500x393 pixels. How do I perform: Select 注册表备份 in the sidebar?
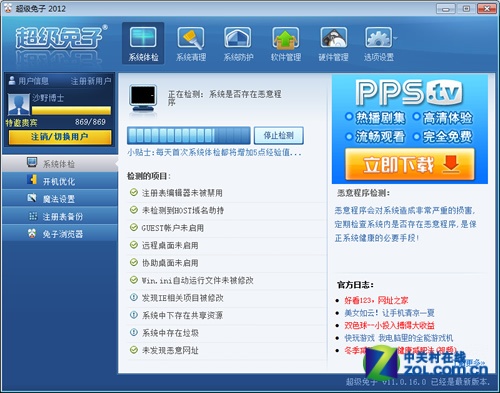click(60, 217)
